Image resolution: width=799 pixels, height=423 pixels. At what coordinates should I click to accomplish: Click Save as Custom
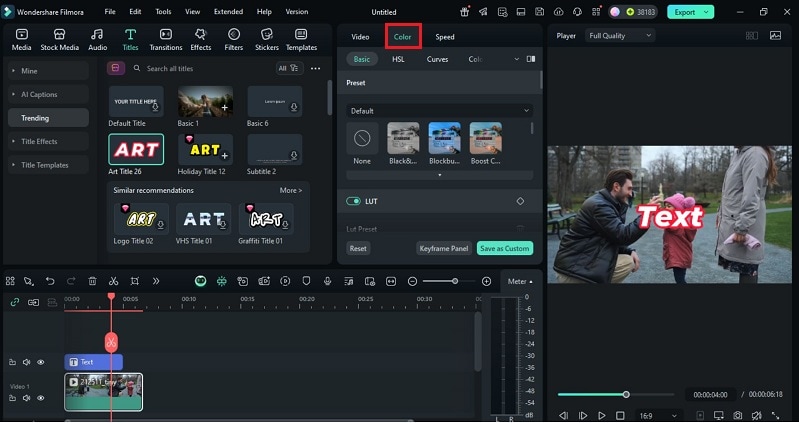coord(505,249)
